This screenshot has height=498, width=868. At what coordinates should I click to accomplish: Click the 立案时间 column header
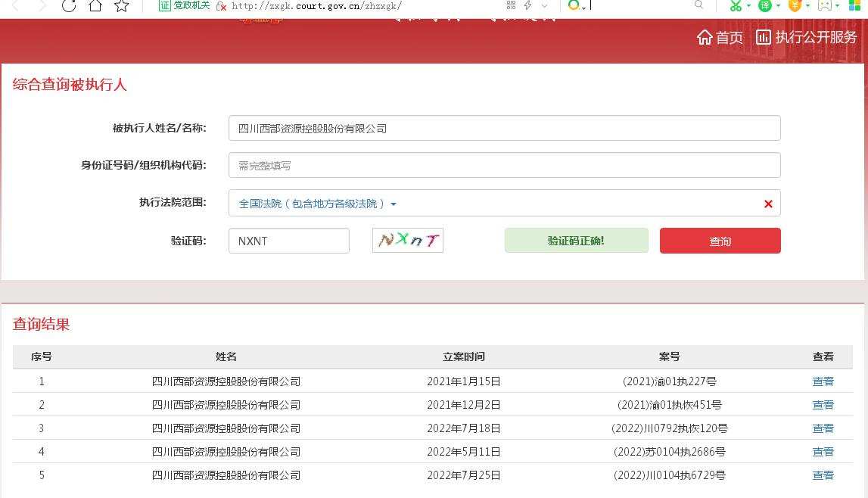coord(464,357)
